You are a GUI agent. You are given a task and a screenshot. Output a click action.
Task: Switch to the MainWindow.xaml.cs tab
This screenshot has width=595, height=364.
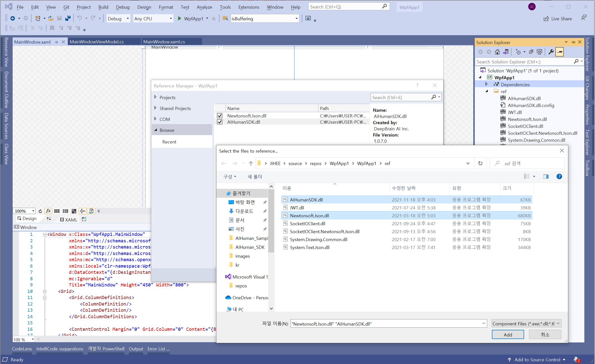[x=164, y=42]
